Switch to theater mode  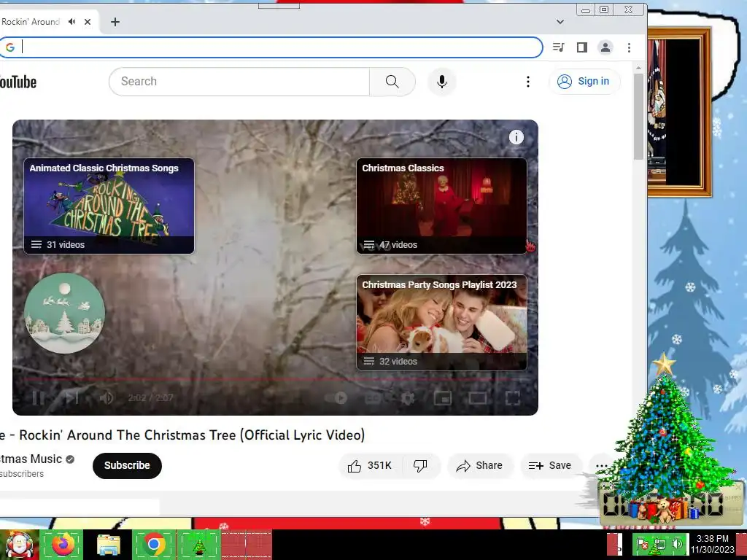point(477,397)
